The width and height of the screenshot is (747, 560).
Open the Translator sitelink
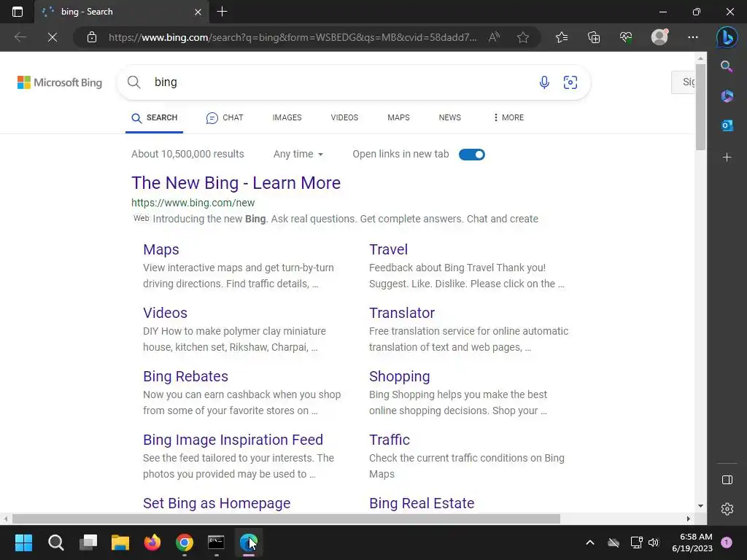[x=402, y=313]
